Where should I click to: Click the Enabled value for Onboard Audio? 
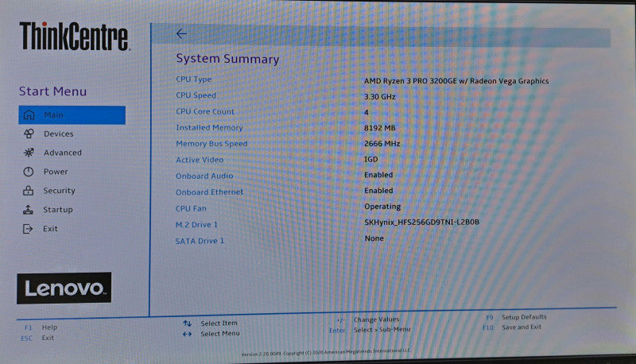coord(378,175)
